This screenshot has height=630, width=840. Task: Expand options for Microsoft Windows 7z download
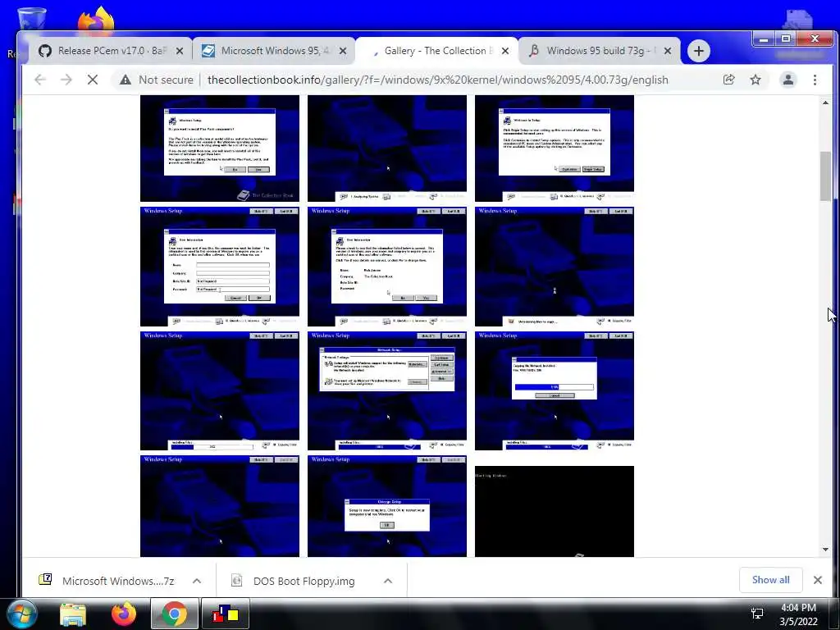[197, 581]
